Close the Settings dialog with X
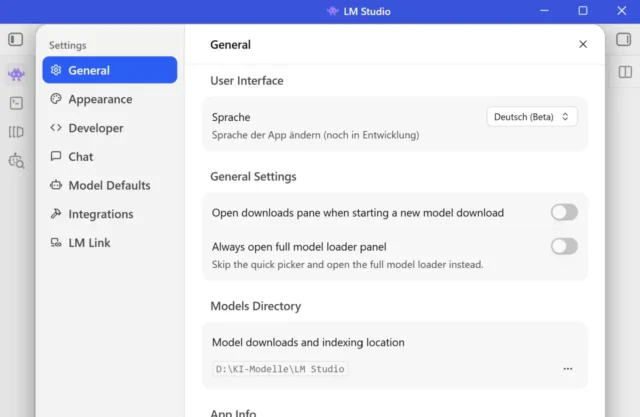Image resolution: width=640 pixels, height=417 pixels. 583,45
